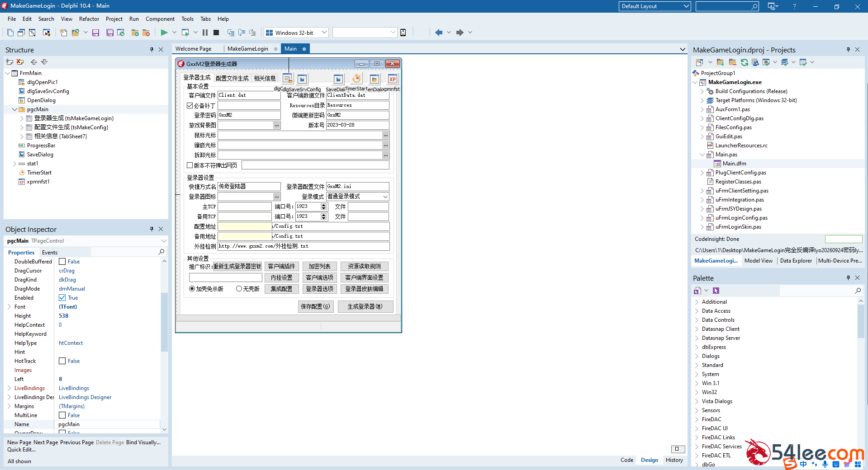868x470 pixels.
Task: Click the Quick Edit... link
Action: (21, 450)
